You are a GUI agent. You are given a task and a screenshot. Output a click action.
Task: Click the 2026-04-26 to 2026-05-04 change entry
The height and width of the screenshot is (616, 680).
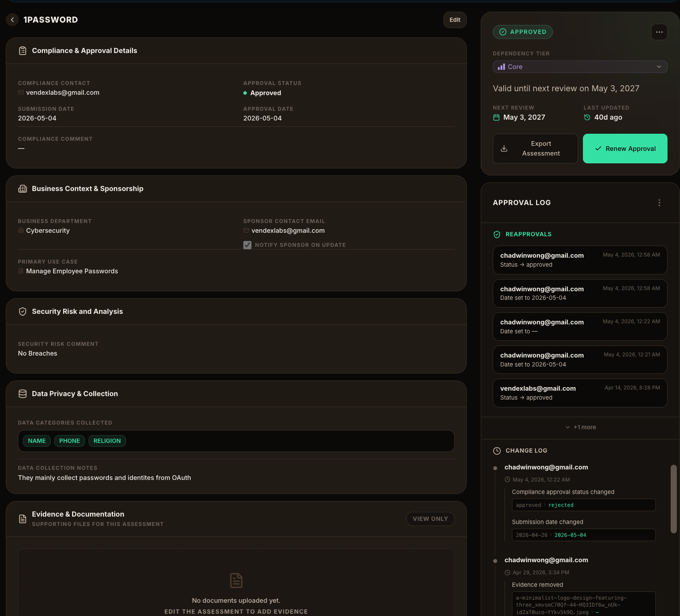click(x=584, y=535)
